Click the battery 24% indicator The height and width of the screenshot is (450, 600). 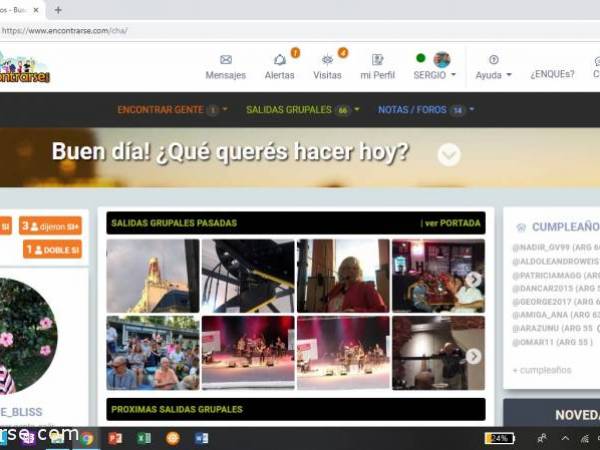point(499,438)
